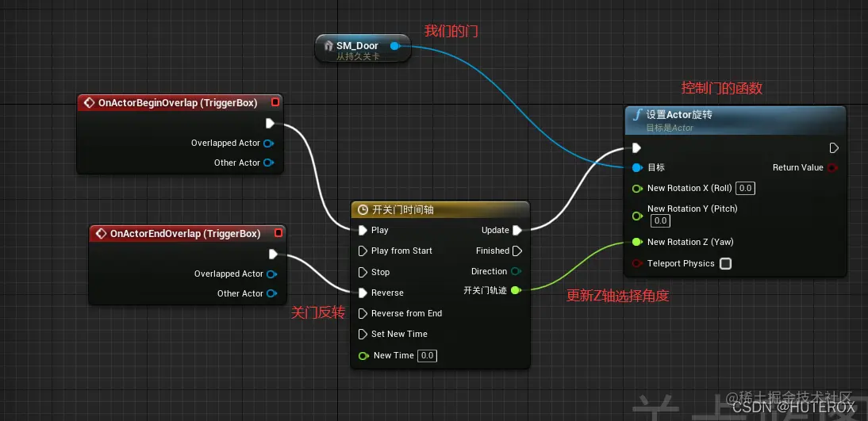Viewport: 868px width, 421px height.
Task: Click the timeline Update output pin
Action: tap(517, 230)
